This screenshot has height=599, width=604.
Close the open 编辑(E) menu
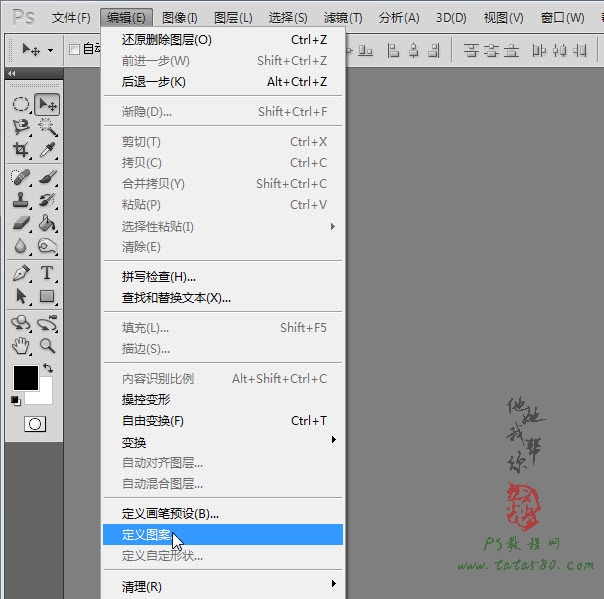coord(126,18)
